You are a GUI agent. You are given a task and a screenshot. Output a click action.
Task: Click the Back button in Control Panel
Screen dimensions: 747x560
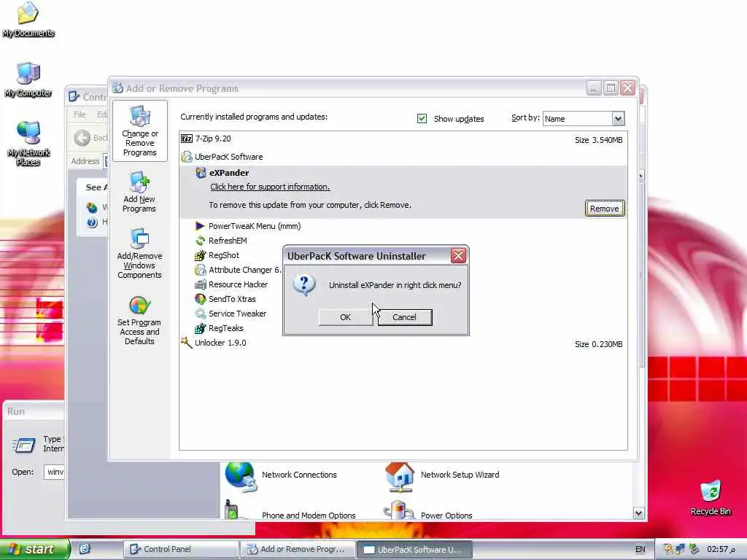(90, 138)
